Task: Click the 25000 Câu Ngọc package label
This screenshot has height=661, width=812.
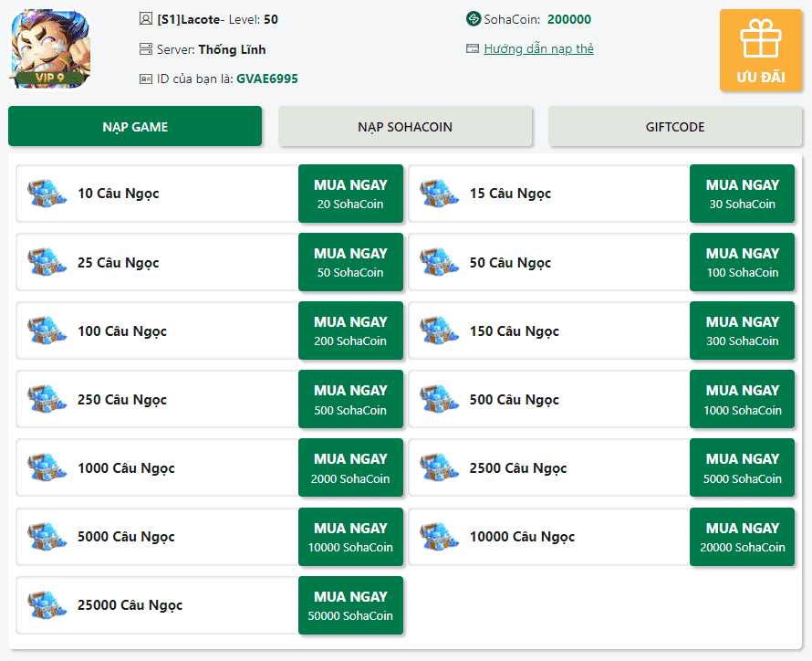Action: [x=130, y=605]
